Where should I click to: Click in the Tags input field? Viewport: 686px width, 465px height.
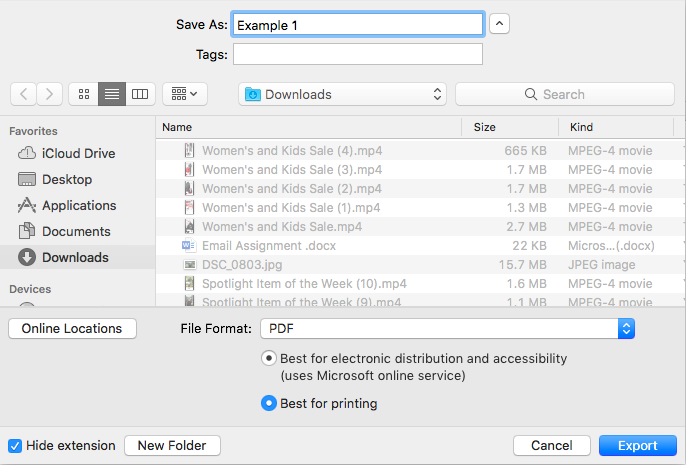pos(357,54)
